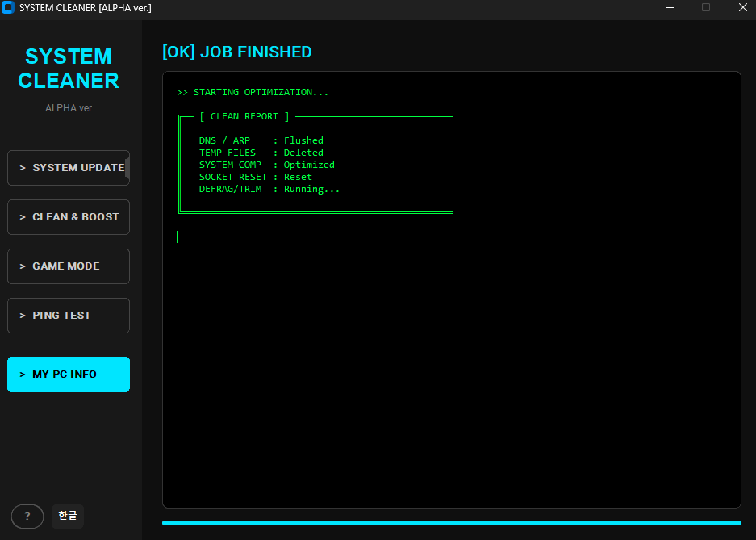
Task: Open the help dialog via the ? icon
Action: point(27,516)
